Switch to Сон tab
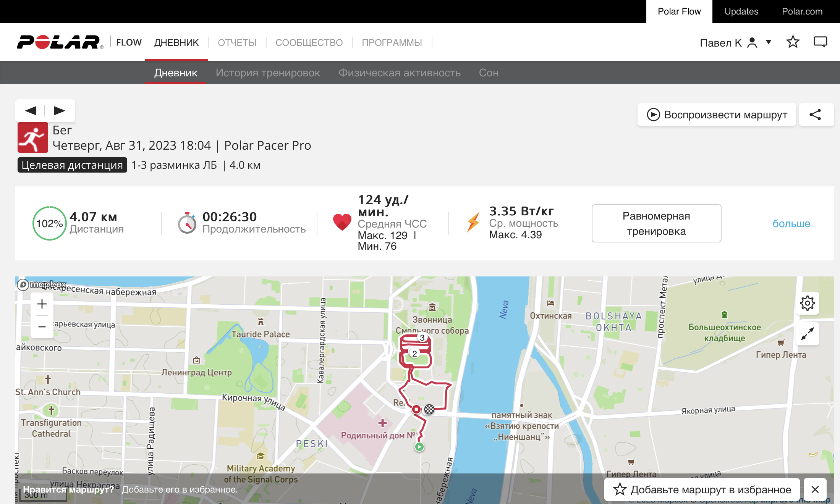The image size is (840, 504). click(489, 73)
